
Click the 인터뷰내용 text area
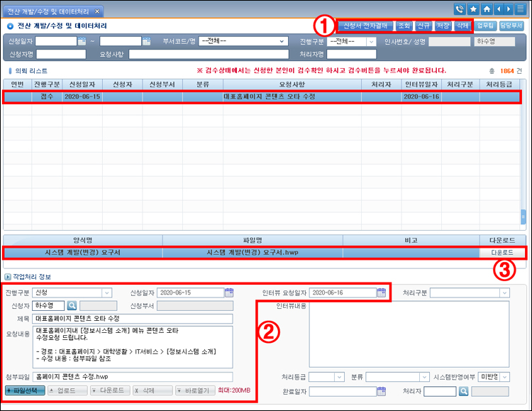point(409,334)
